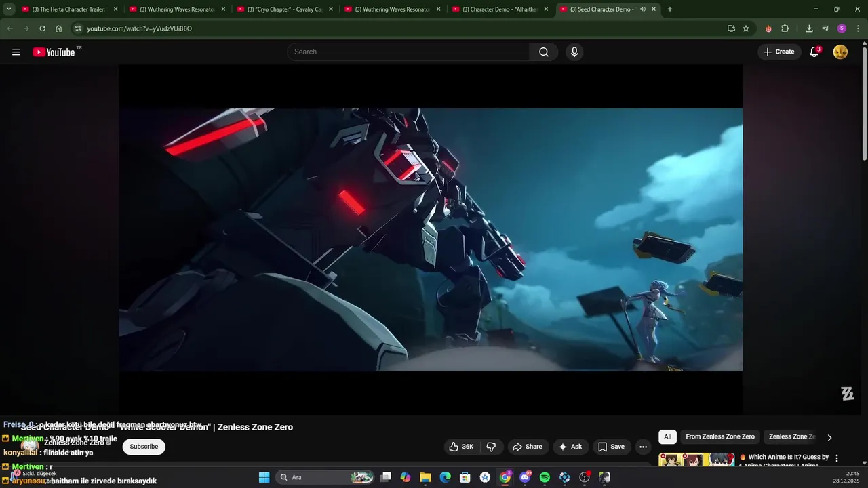Open Task View on the taskbar
Screen dimensions: 868x488
point(386,478)
